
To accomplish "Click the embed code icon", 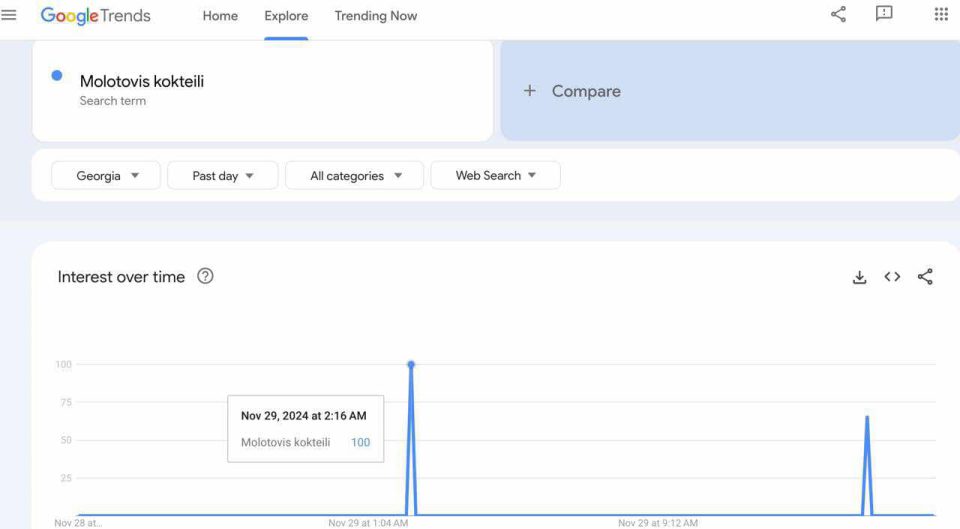I will (x=892, y=277).
